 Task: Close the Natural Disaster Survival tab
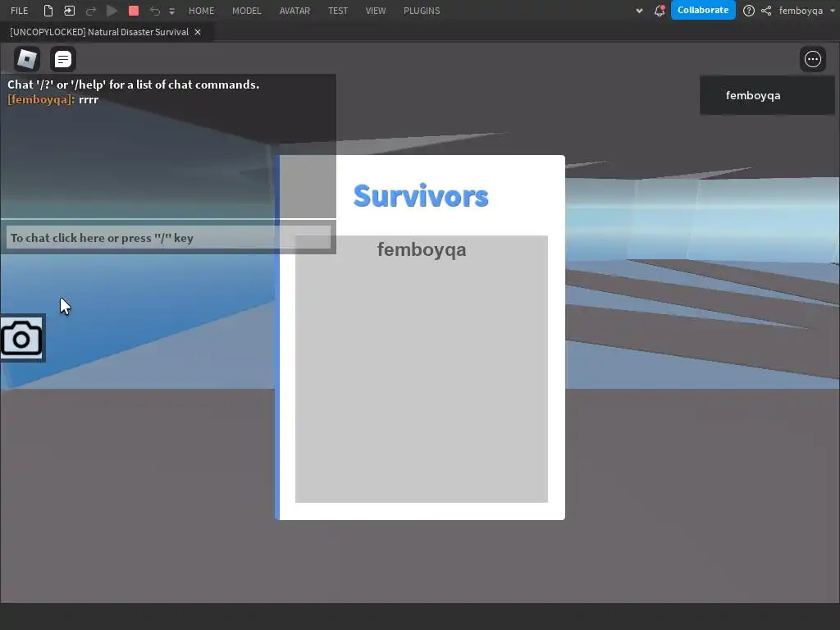click(198, 32)
